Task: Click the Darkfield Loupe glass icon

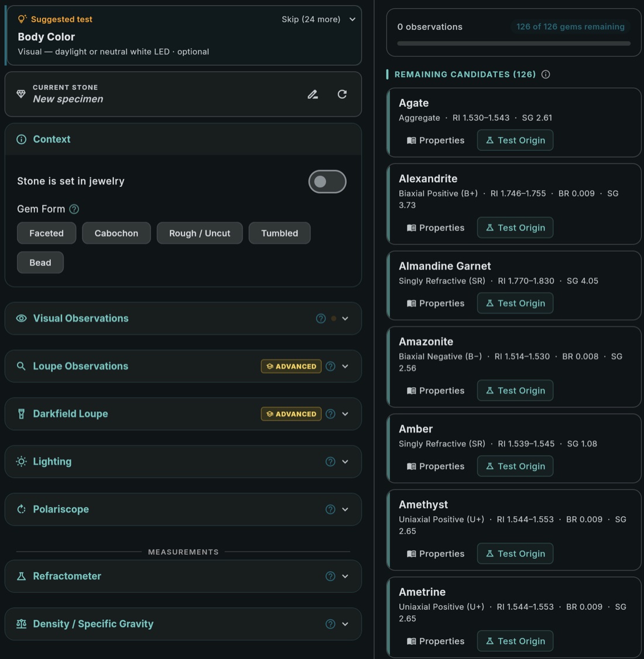Action: point(21,414)
